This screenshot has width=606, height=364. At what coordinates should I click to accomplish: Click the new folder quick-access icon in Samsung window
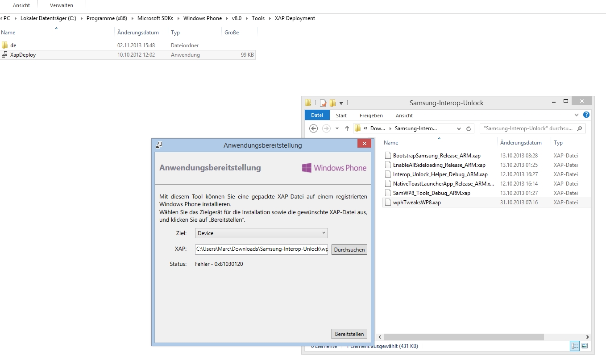click(x=332, y=103)
